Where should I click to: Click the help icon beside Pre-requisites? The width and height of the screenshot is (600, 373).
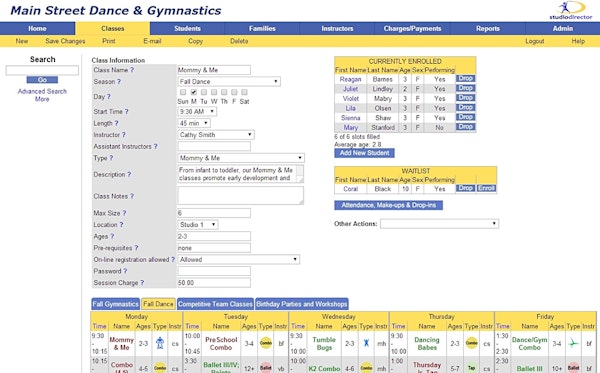[x=136, y=248]
